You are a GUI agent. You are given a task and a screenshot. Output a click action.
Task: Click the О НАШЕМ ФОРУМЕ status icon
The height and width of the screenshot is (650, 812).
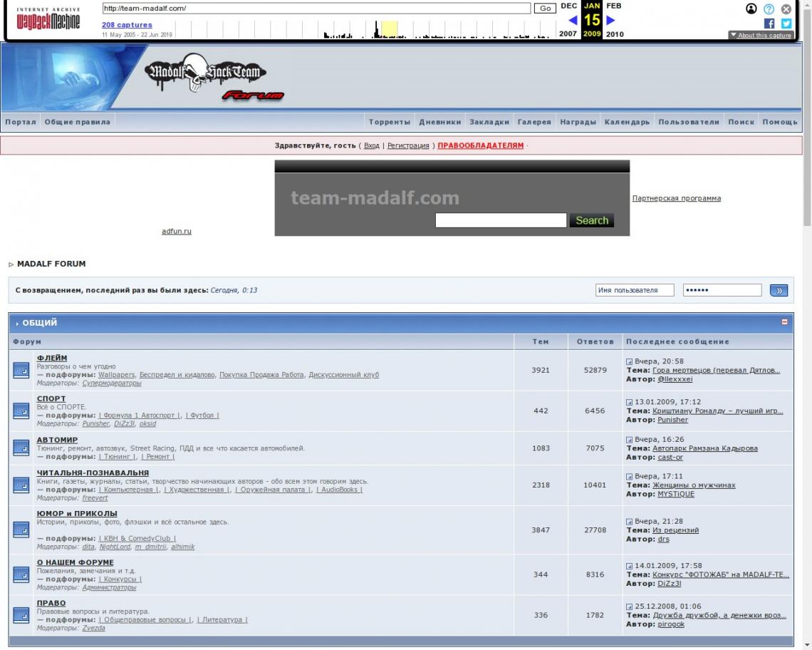(21, 574)
